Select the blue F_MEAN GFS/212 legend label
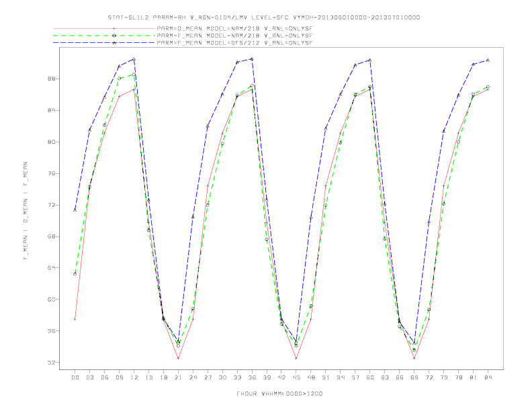 tap(234, 43)
